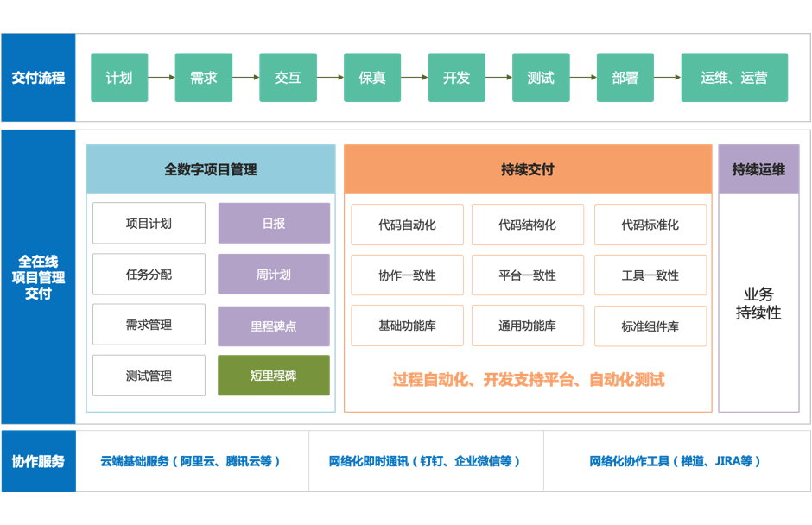Select the 测试 step box
812x525 pixels.
tap(541, 77)
